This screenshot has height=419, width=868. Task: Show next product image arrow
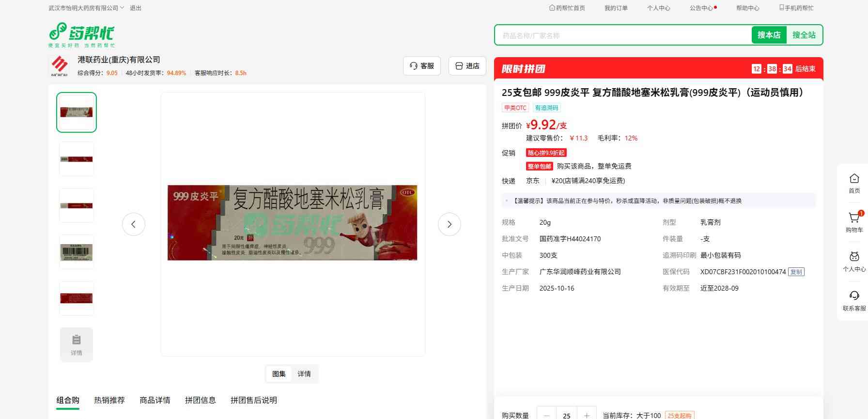tap(449, 224)
